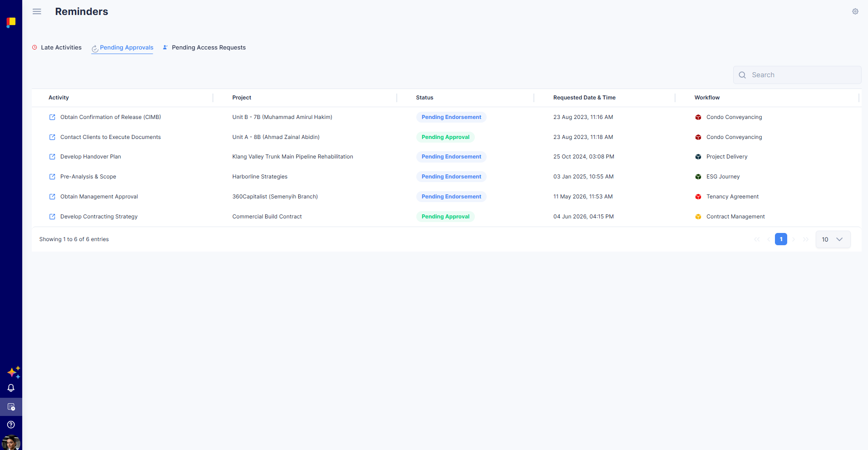
Task: Go to last page double-arrow button
Action: click(806, 239)
